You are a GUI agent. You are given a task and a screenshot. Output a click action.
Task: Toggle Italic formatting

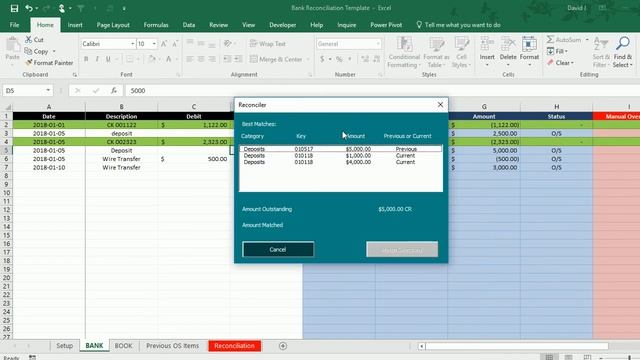click(x=97, y=59)
